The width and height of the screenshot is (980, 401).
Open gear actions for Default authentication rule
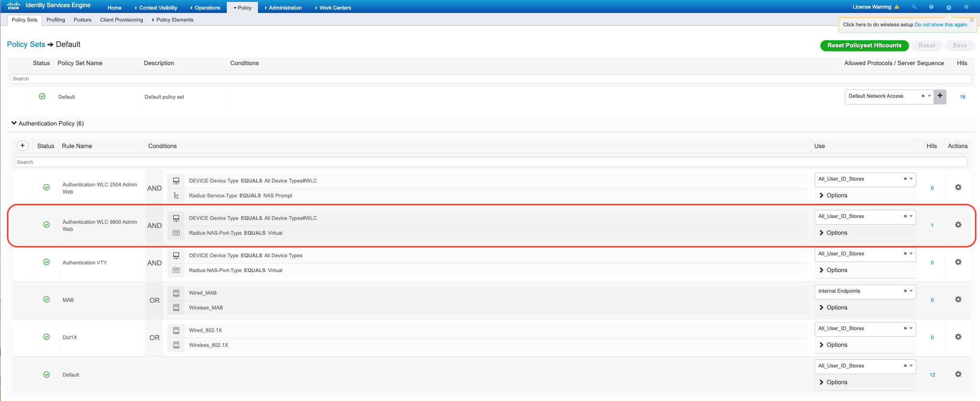coord(958,374)
